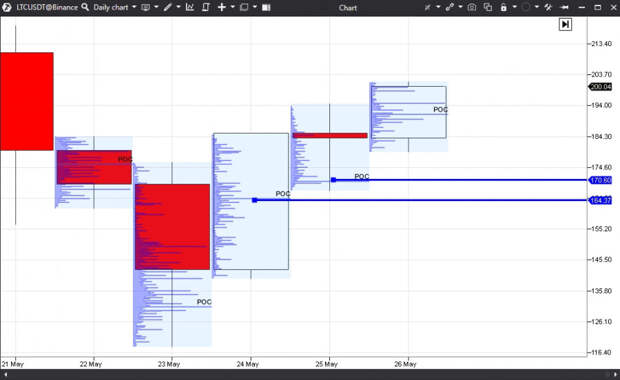620x380 pixels.
Task: Click the search magnifier next to LTCUSDT@Binance
Action: coord(85,7)
